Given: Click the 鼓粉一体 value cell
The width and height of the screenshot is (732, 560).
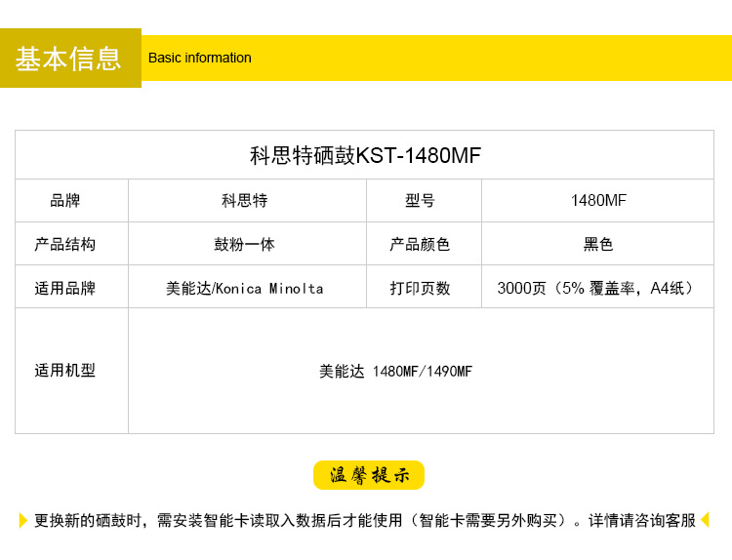Looking at the screenshot, I should pos(245,244).
